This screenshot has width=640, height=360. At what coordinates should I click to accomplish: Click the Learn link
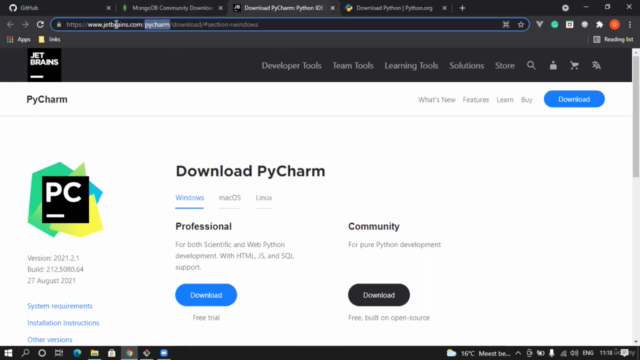[x=505, y=100]
